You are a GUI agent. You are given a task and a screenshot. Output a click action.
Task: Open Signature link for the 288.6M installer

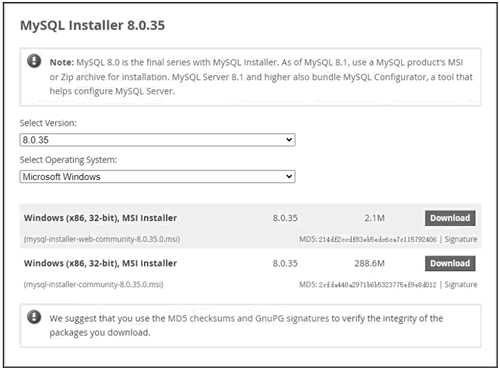pyautogui.click(x=461, y=284)
